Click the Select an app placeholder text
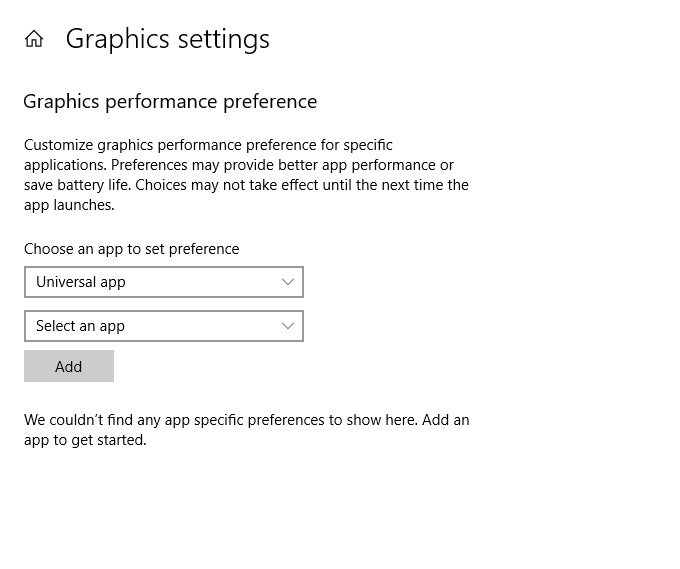 tap(80, 326)
